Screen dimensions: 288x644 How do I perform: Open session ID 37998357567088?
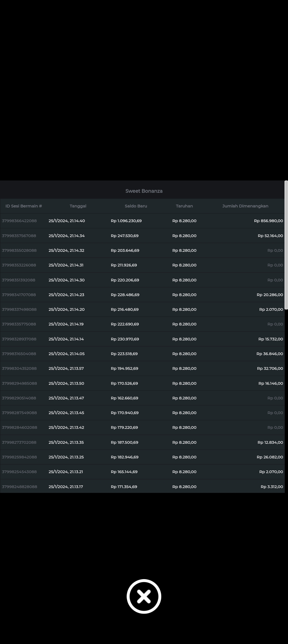click(19, 236)
